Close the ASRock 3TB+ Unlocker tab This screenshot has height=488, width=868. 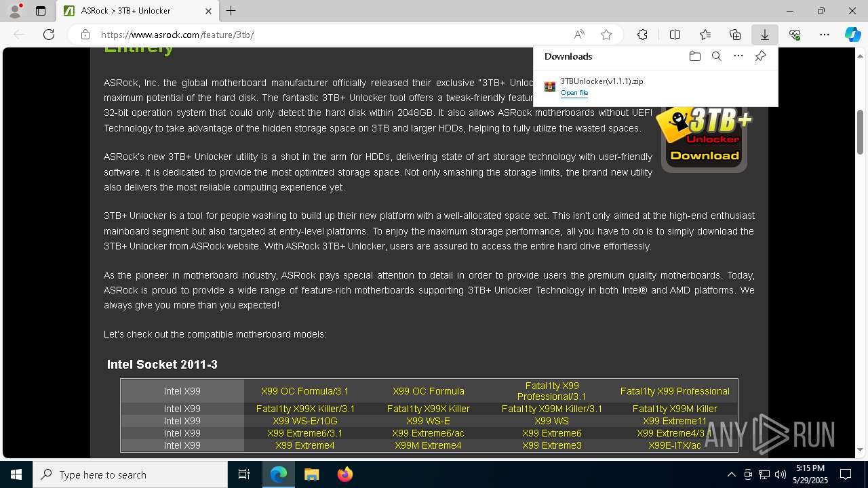pos(209,11)
